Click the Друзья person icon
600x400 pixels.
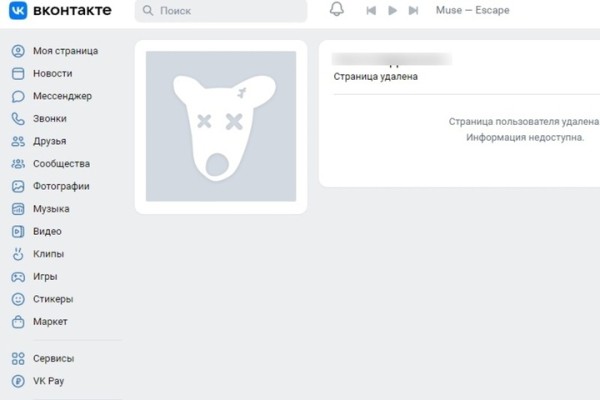18,142
